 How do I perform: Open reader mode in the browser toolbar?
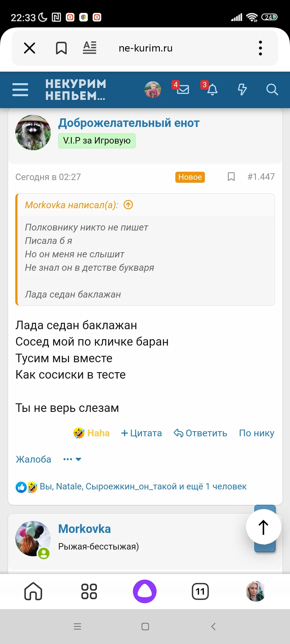89,48
